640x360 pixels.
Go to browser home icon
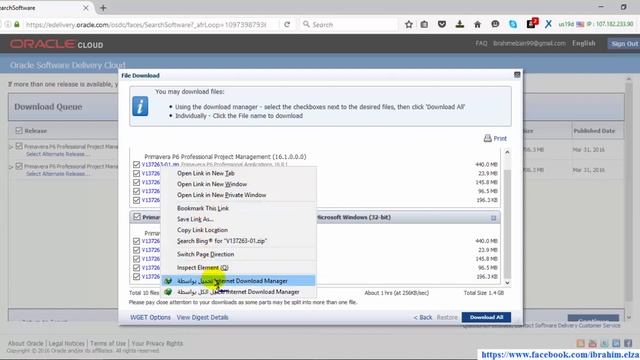coord(477,24)
